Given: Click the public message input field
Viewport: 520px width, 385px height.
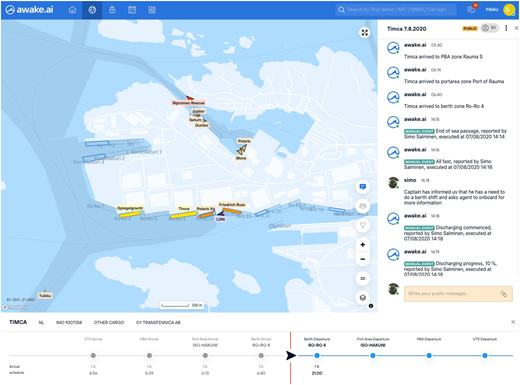Looking at the screenshot, I should pos(458,294).
